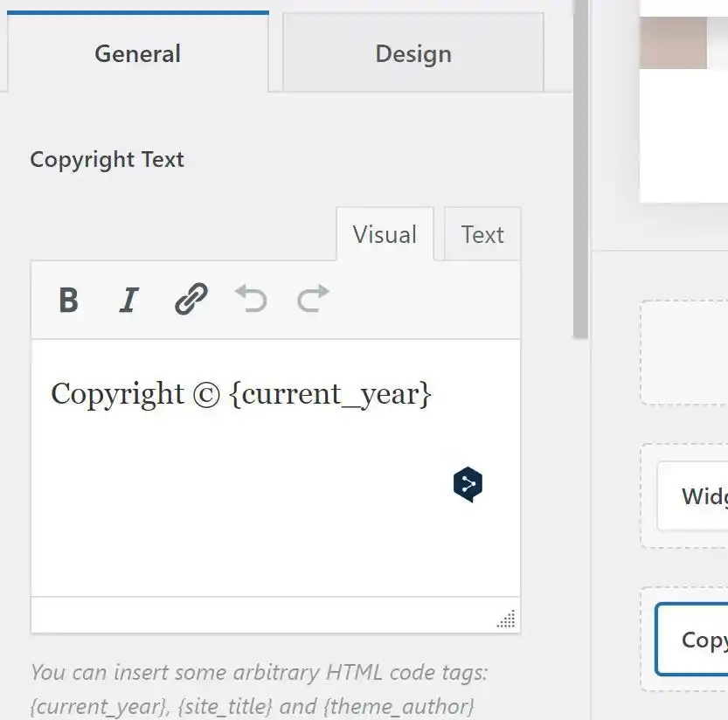Apply italic formatting with the I icon

[x=129, y=300]
